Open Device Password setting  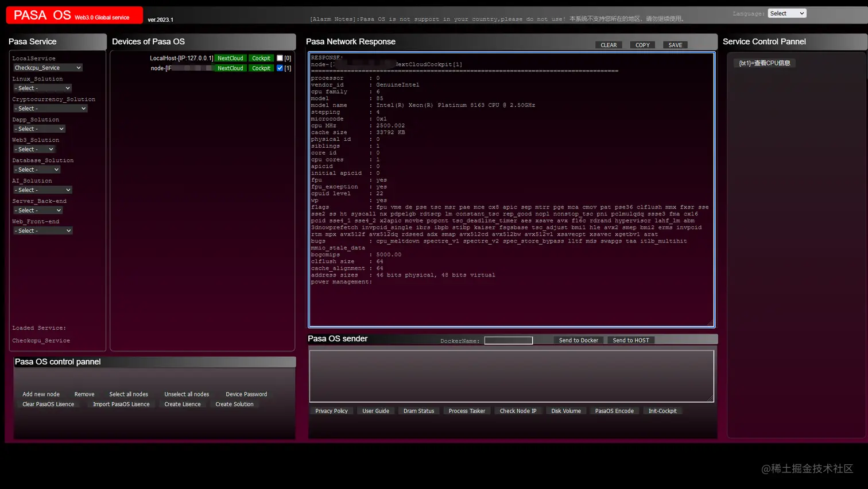[246, 394]
